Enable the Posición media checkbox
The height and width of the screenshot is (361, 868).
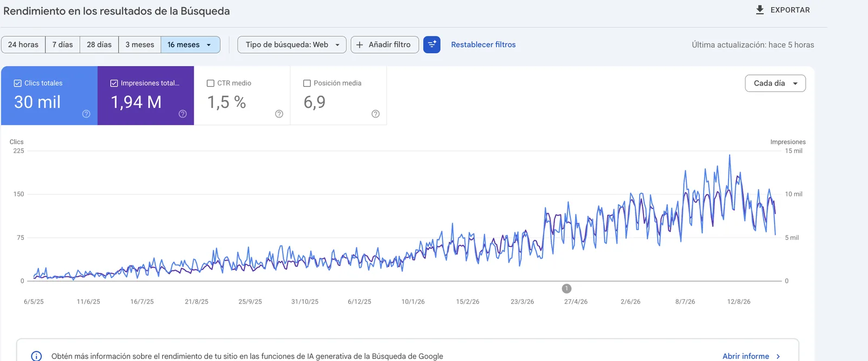307,83
